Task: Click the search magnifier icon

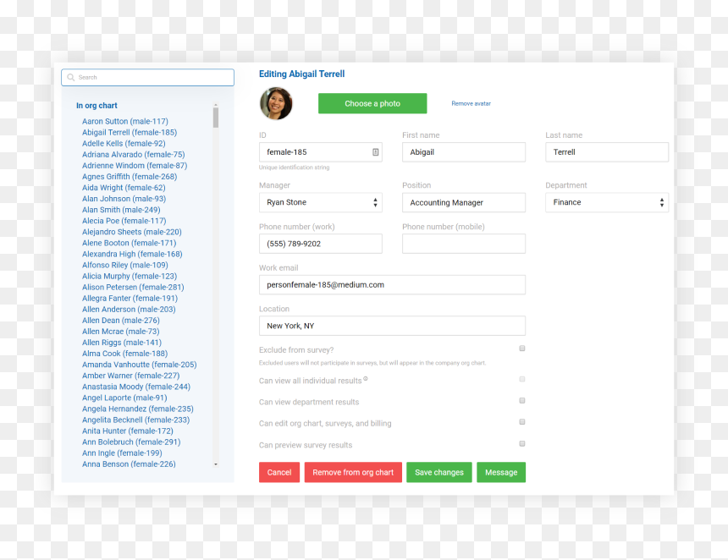Action: pyautogui.click(x=70, y=78)
